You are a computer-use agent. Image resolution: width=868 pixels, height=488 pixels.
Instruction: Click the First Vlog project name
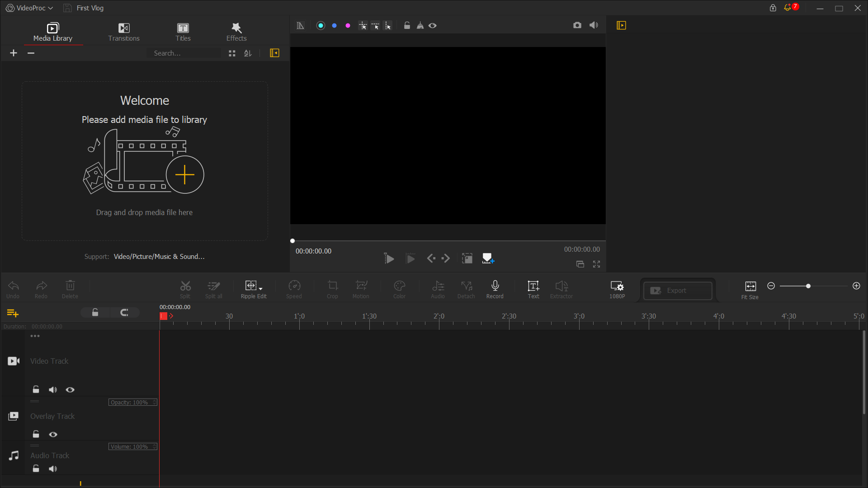90,8
